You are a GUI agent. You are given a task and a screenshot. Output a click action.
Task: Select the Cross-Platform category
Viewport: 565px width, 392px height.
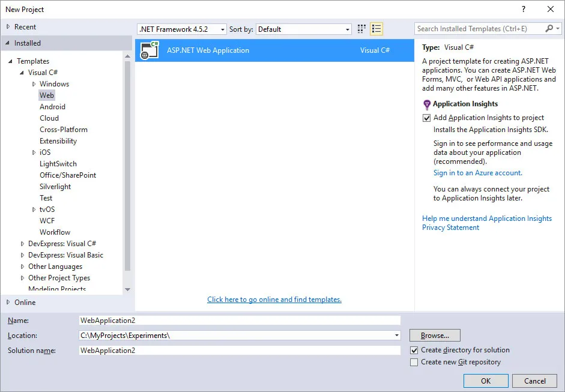pyautogui.click(x=64, y=129)
